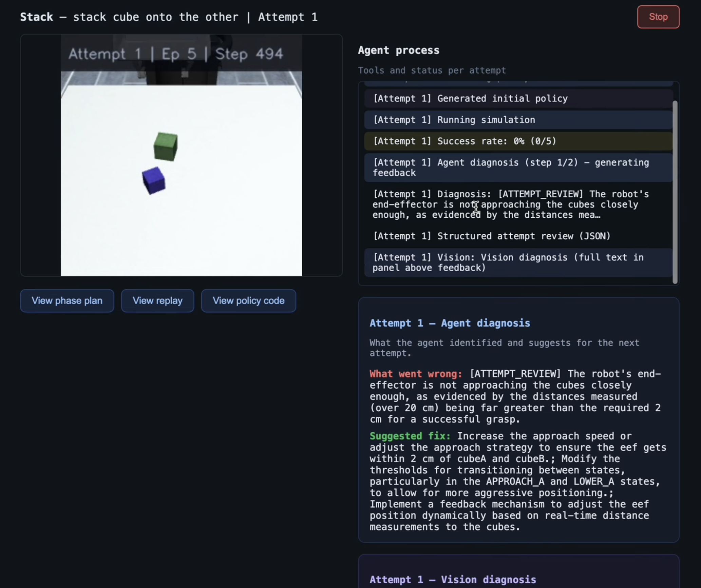The image size is (701, 588).
Task: Click the Attempt 1 Vision diagnosis heading
Action: (453, 580)
